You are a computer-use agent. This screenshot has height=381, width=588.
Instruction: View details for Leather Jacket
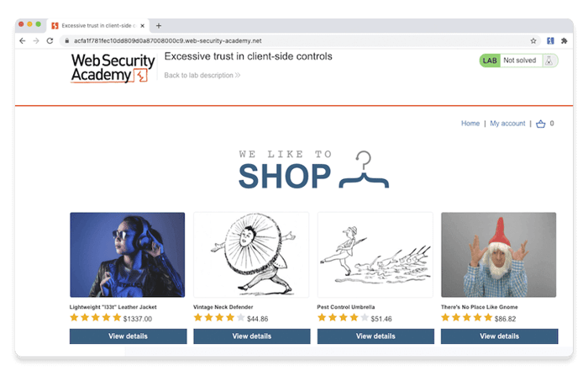point(128,336)
